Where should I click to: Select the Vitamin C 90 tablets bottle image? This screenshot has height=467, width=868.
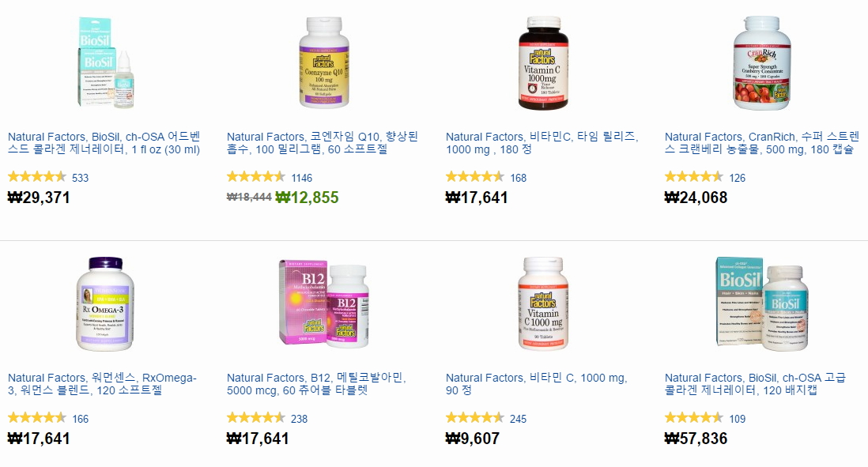tap(543, 303)
